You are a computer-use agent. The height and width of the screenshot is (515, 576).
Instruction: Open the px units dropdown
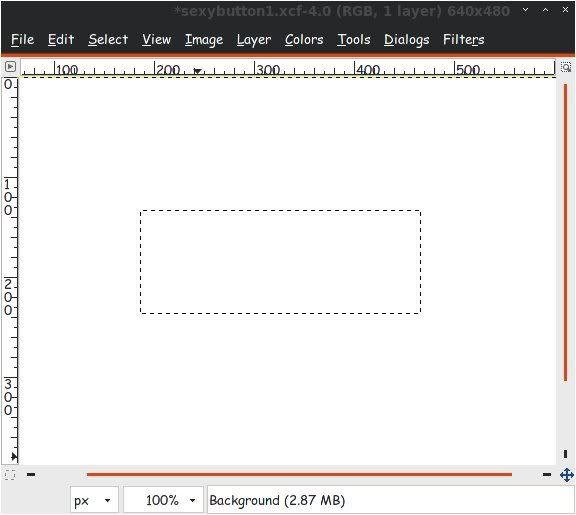click(x=94, y=500)
